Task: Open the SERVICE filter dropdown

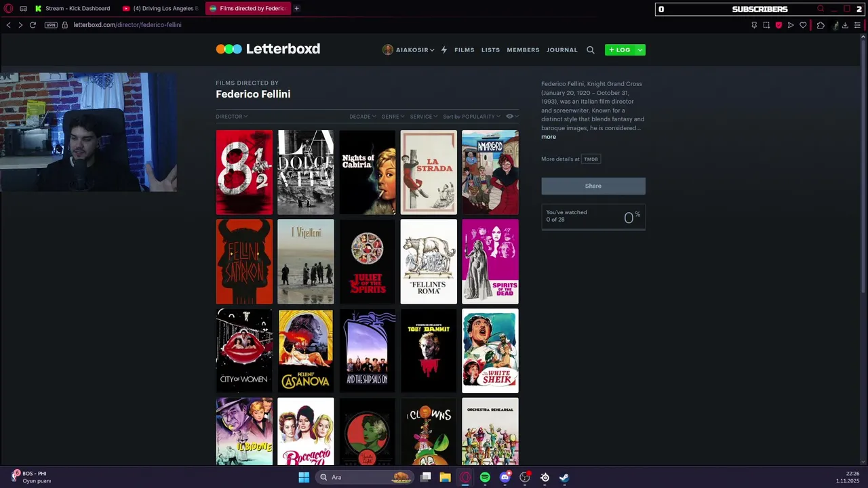Action: pos(424,117)
